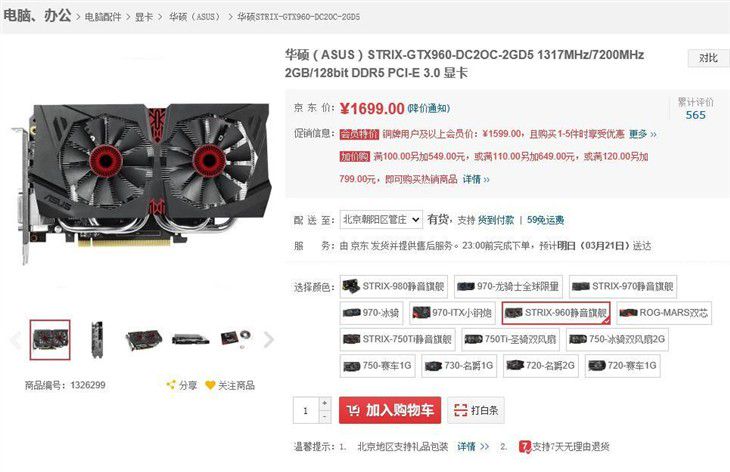Open the 电脑配件 breadcrumb category
This screenshot has width=730, height=472.
pyautogui.click(x=103, y=17)
